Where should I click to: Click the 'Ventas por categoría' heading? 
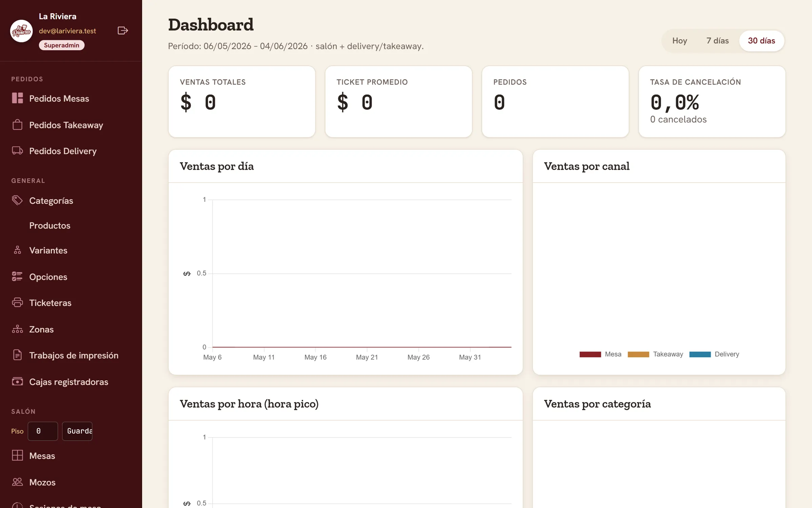(x=597, y=404)
